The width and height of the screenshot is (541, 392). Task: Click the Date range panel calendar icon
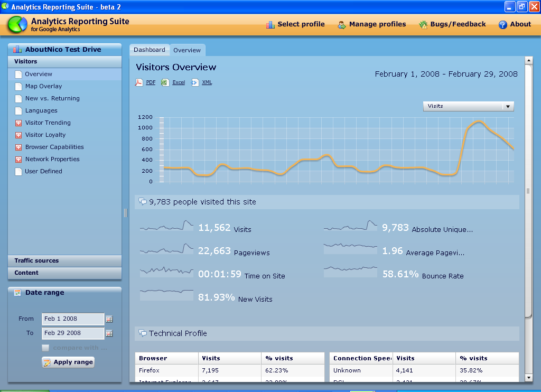pyautogui.click(x=17, y=293)
